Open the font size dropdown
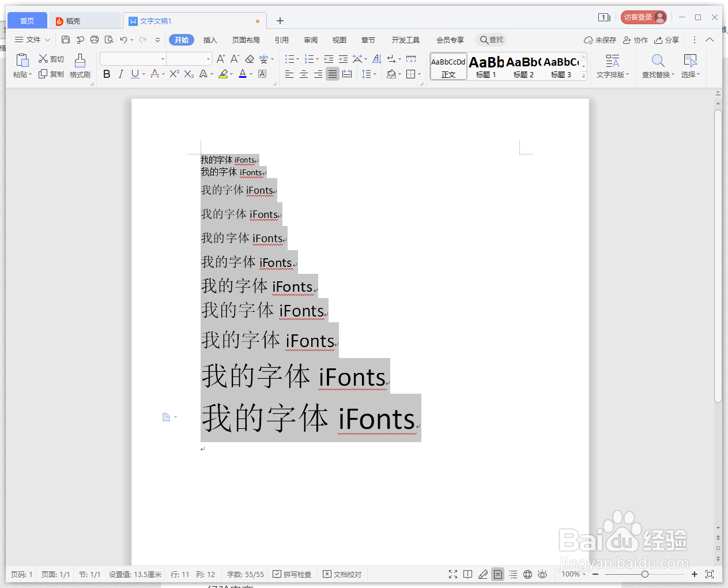Image resolution: width=728 pixels, height=588 pixels. (x=208, y=59)
